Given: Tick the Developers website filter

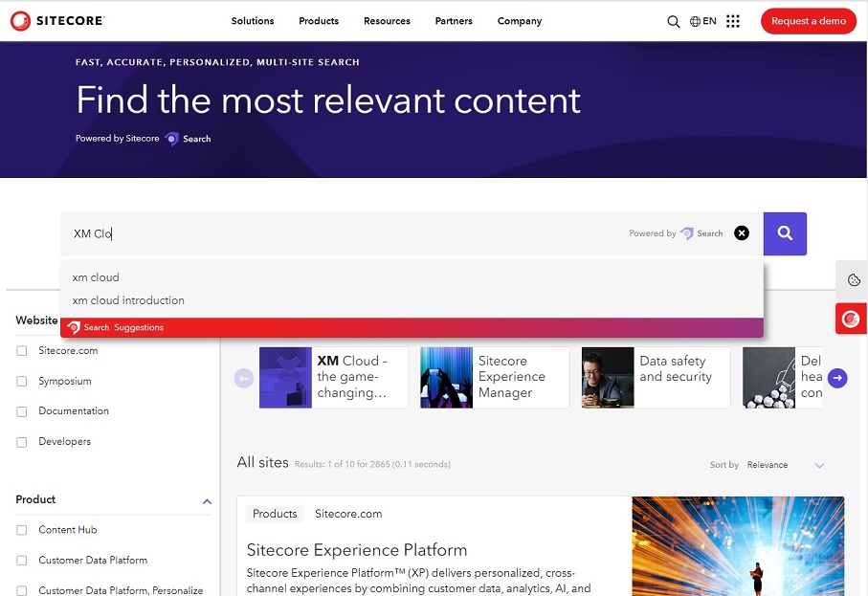Looking at the screenshot, I should (22, 442).
